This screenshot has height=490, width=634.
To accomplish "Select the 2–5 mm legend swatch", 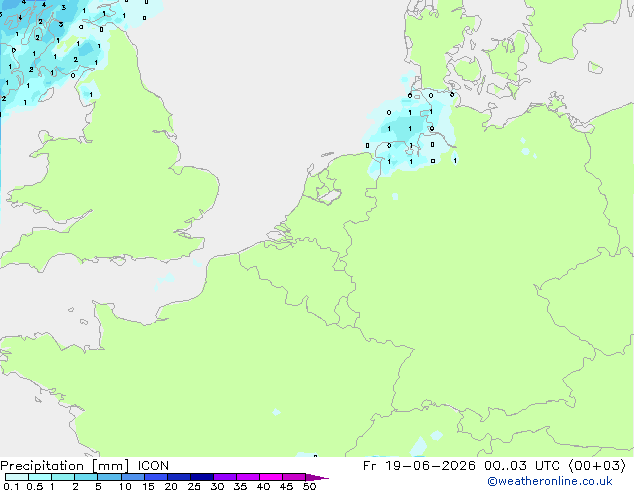I will [86, 477].
